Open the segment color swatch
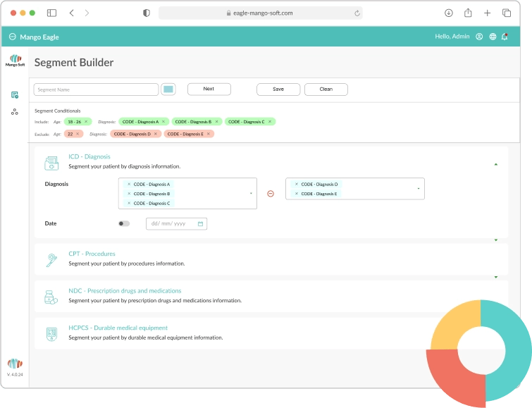The image size is (532, 408). tap(168, 89)
